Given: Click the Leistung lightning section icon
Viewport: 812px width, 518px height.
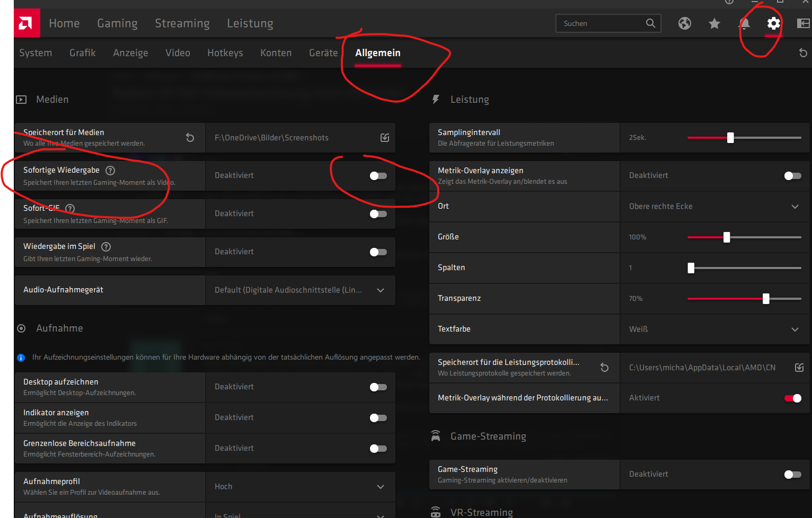Looking at the screenshot, I should (x=436, y=100).
